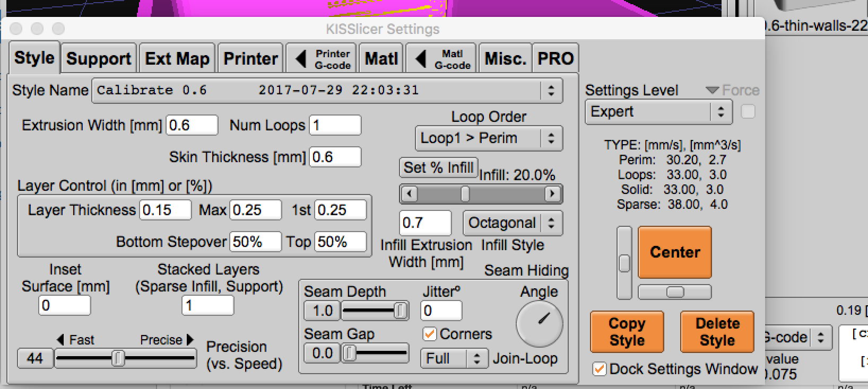Click the Jitter input field
This screenshot has width=868, height=389.
coord(441,311)
